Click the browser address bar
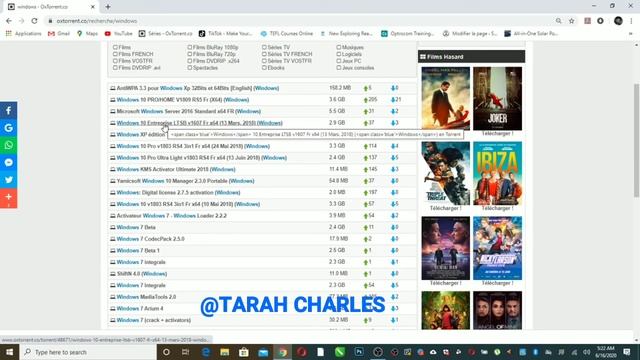 301,21
